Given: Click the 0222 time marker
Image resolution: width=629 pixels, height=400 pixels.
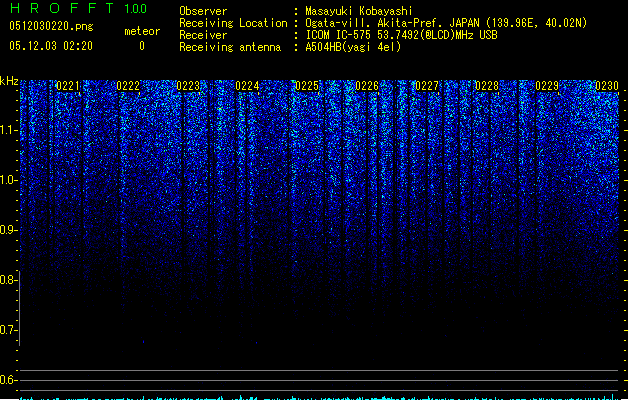Looking at the screenshot, I should pos(128,86).
